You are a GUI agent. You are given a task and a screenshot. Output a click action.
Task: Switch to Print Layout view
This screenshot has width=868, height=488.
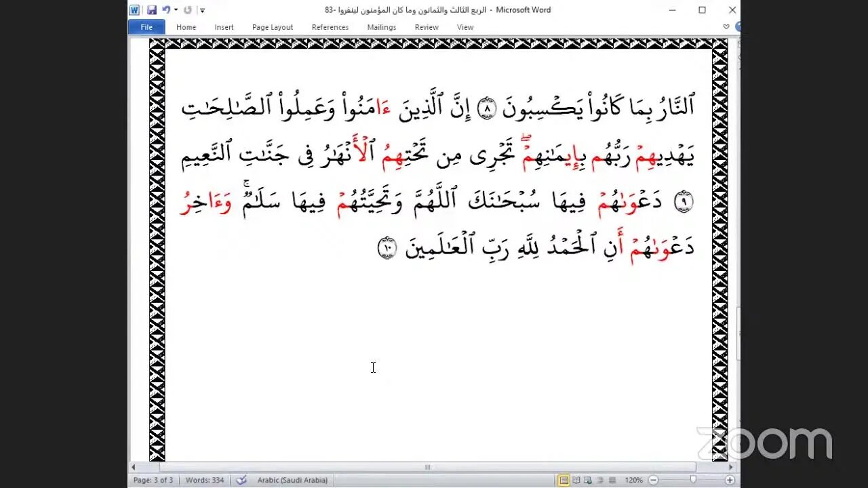[564, 480]
